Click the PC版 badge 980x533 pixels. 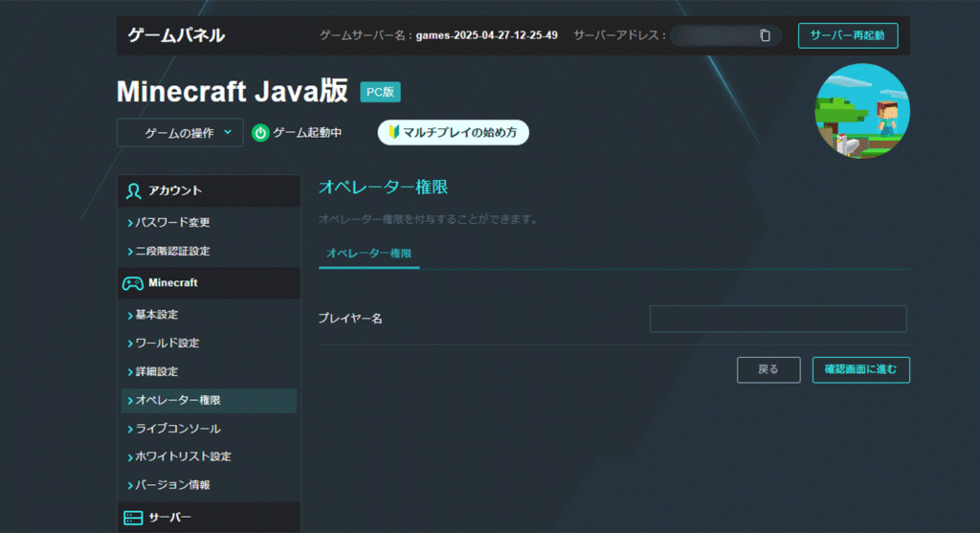380,92
